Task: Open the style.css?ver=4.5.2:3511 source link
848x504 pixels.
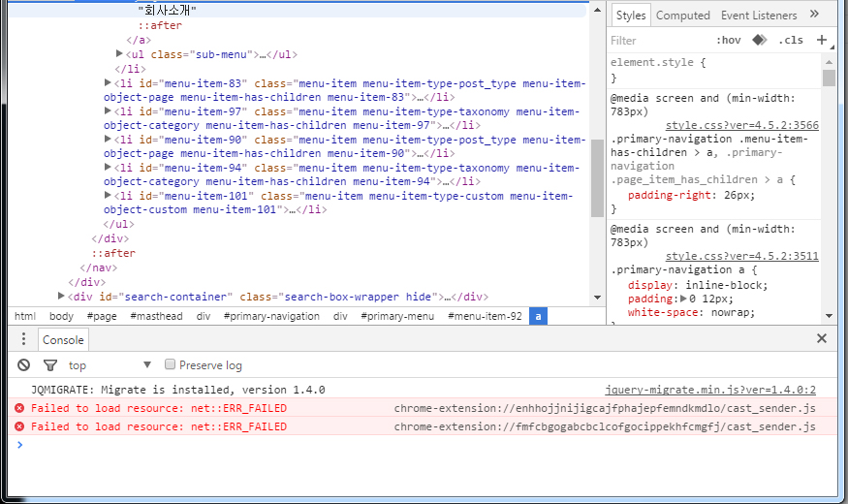Action: tap(742, 256)
